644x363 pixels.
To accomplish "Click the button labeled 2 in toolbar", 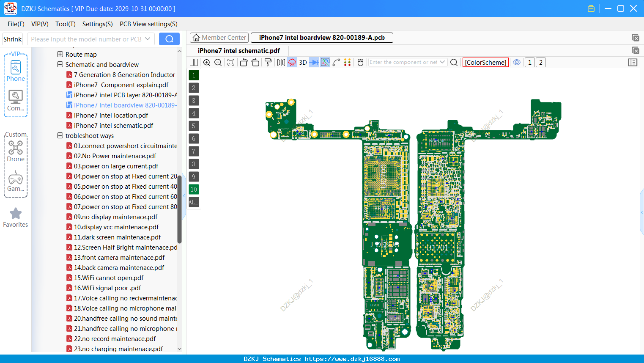I will [541, 62].
